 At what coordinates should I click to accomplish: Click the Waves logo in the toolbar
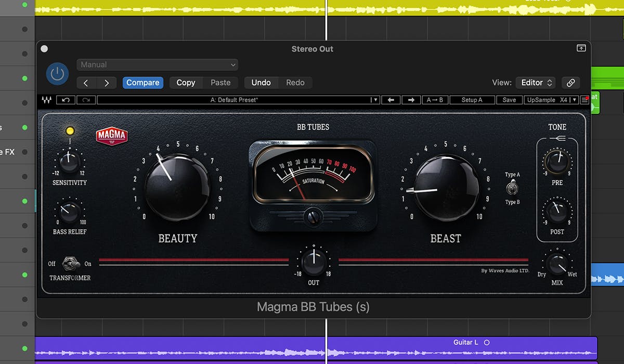(47, 100)
